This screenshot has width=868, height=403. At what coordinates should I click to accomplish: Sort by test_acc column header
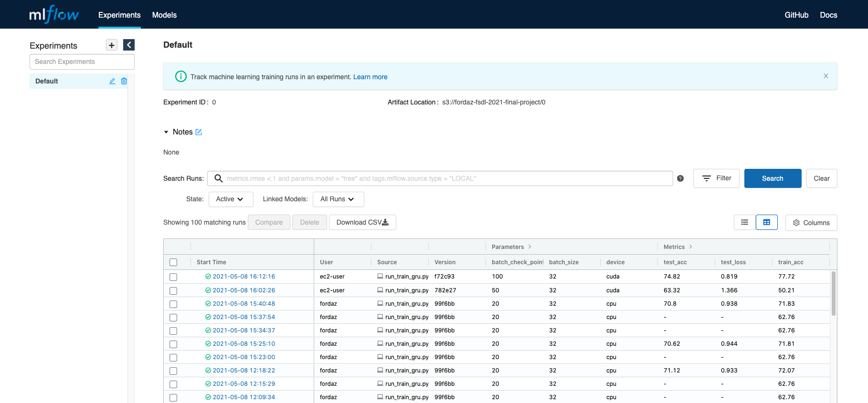coord(675,262)
